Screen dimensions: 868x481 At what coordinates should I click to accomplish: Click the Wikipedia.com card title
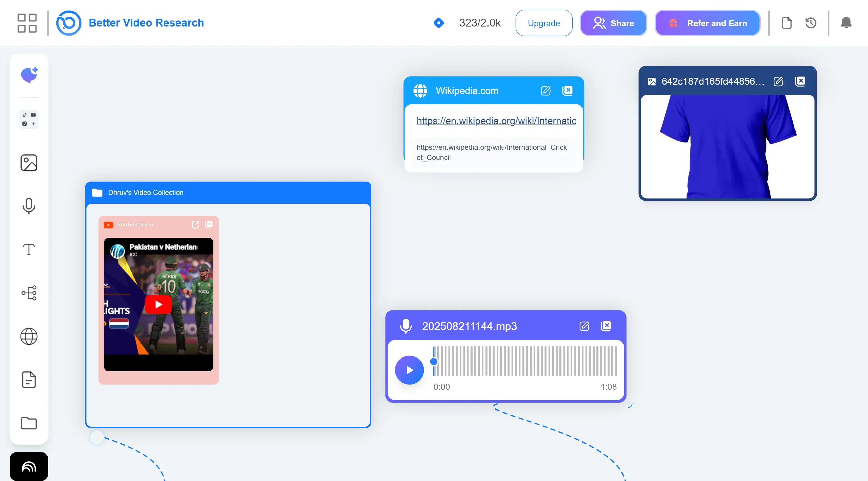pos(467,90)
